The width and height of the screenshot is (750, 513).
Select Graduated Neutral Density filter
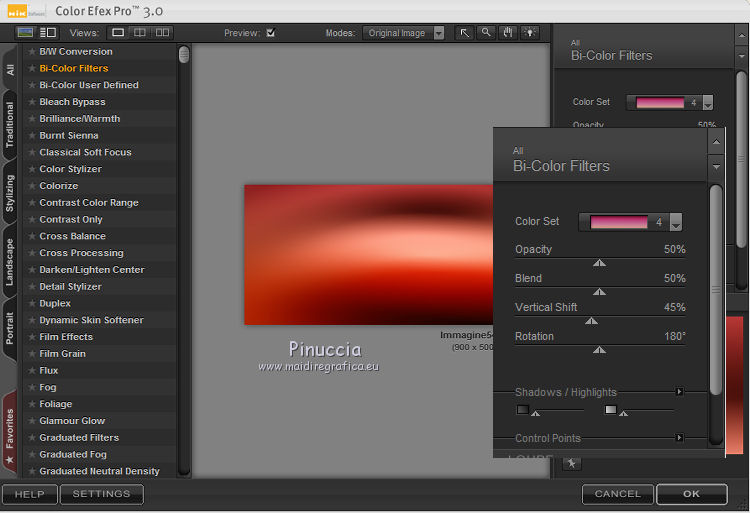coord(100,471)
